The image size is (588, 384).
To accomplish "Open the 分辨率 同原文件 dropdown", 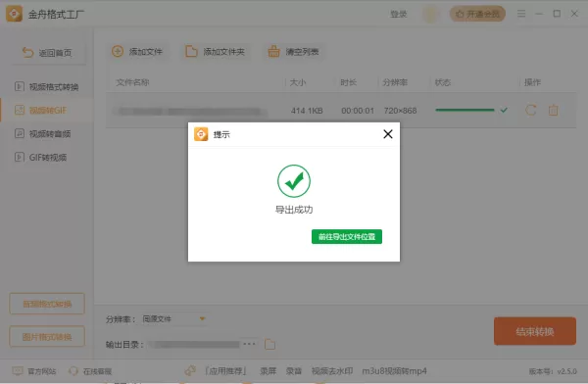I will tap(173, 319).
